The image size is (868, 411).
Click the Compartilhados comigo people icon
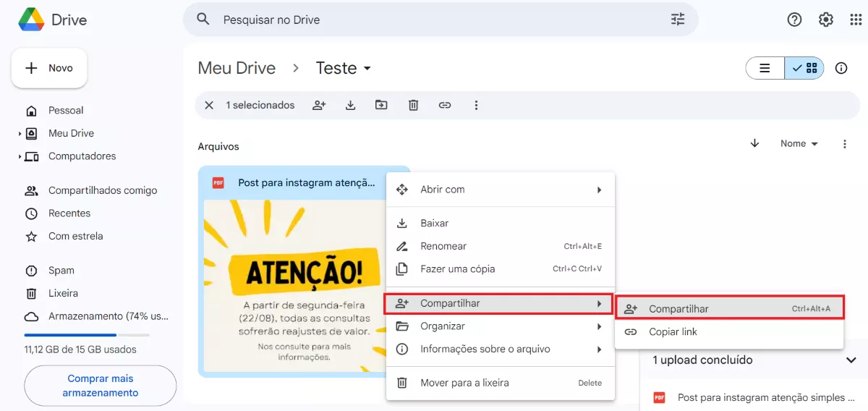coord(31,191)
